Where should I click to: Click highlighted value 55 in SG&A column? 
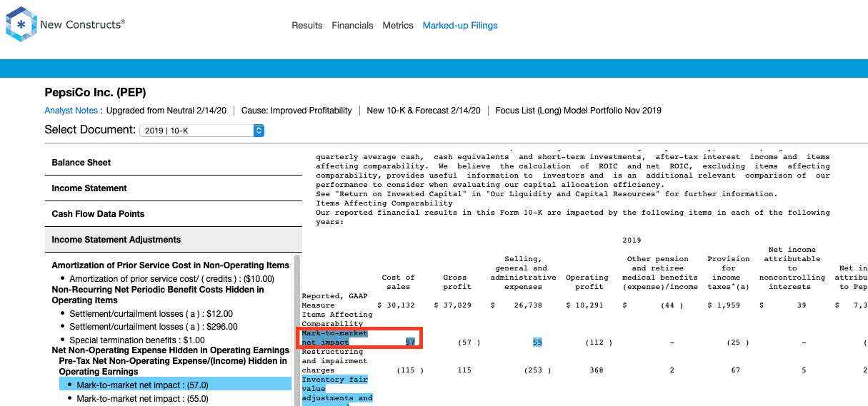537,342
